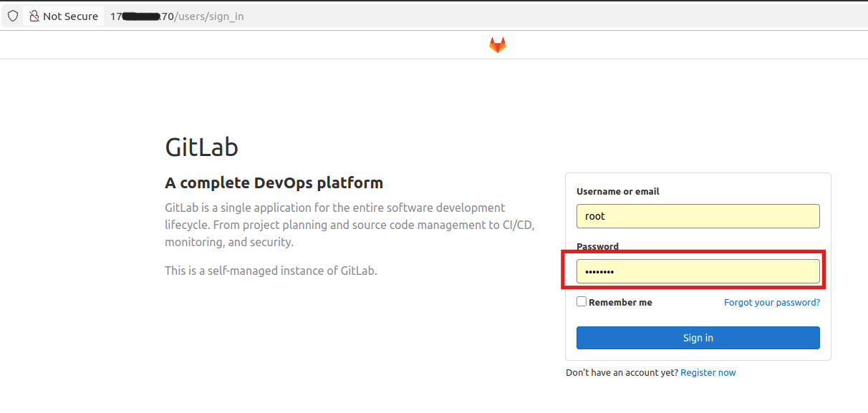Click the self-managed instance notice

(x=271, y=270)
